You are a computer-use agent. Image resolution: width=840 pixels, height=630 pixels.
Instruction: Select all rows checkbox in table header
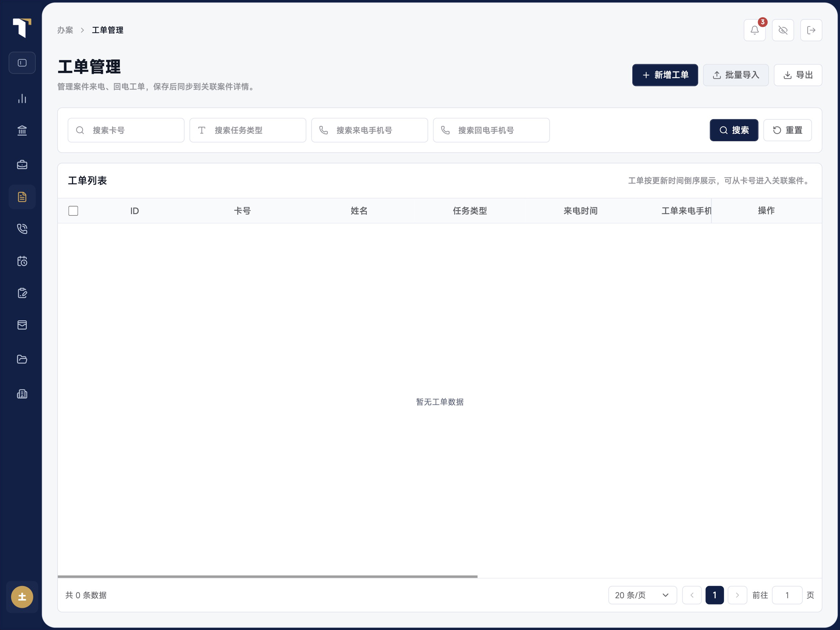click(x=73, y=211)
